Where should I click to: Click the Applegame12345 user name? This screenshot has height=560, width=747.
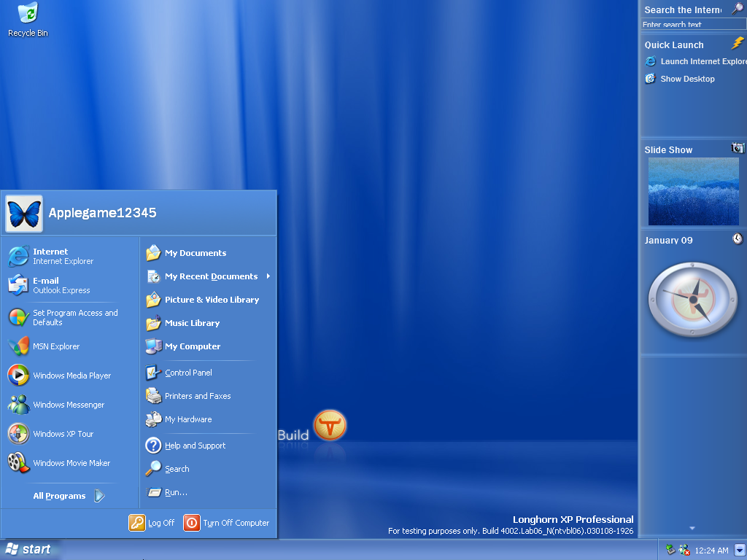coord(102,213)
